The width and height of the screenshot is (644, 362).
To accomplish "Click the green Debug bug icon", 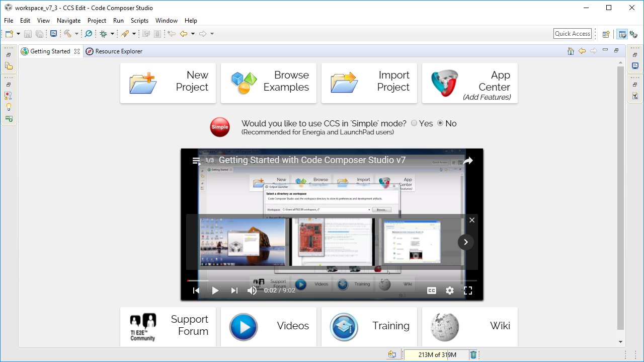I will coord(104,34).
